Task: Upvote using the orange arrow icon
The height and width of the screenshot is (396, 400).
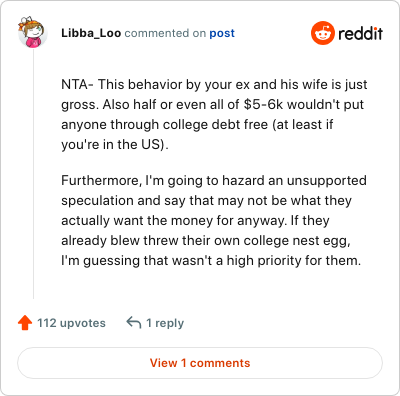Action: (x=25, y=323)
